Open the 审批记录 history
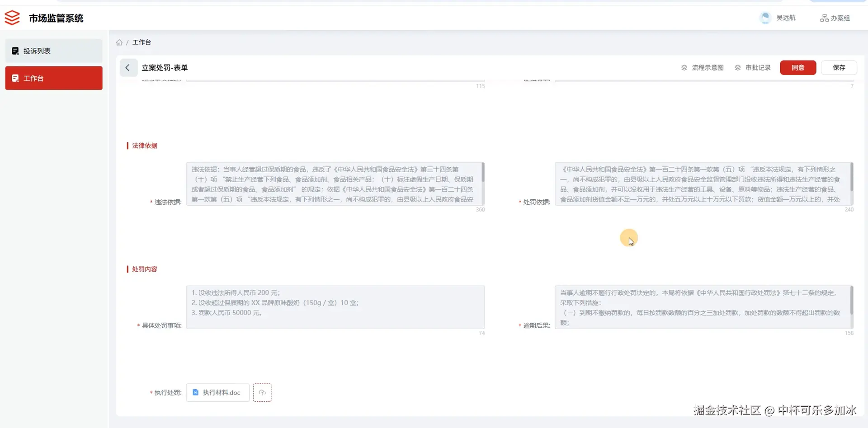The image size is (868, 428). pos(753,68)
